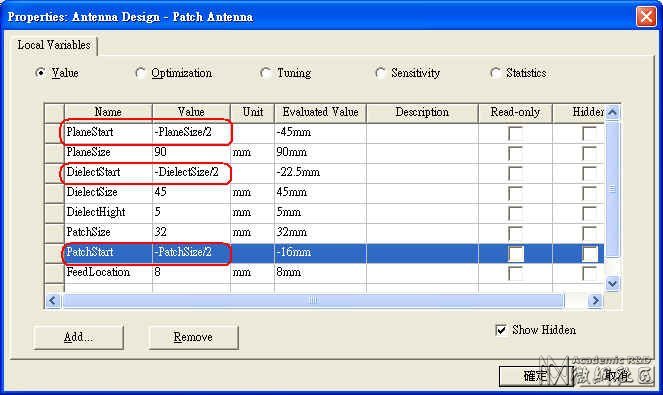This screenshot has width=663, height=395.
Task: Click the horizontal scrollbar thumb
Action: pos(313,301)
